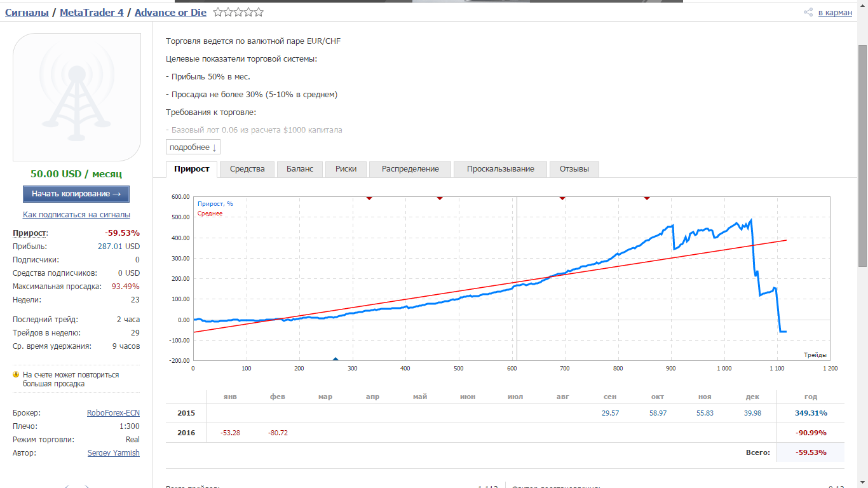Image resolution: width=868 pixels, height=488 pixels.
Task: Click the price 50.00 USD / месяц
Action: click(x=76, y=174)
